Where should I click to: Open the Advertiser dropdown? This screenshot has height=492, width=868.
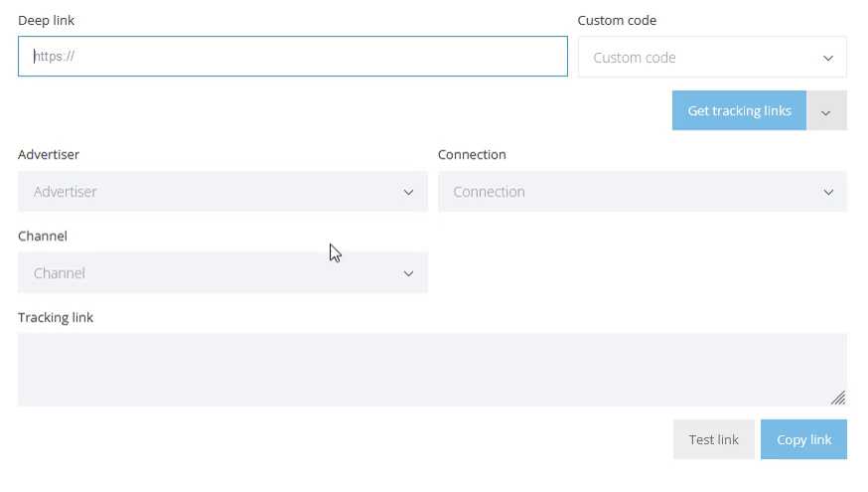[x=222, y=192]
